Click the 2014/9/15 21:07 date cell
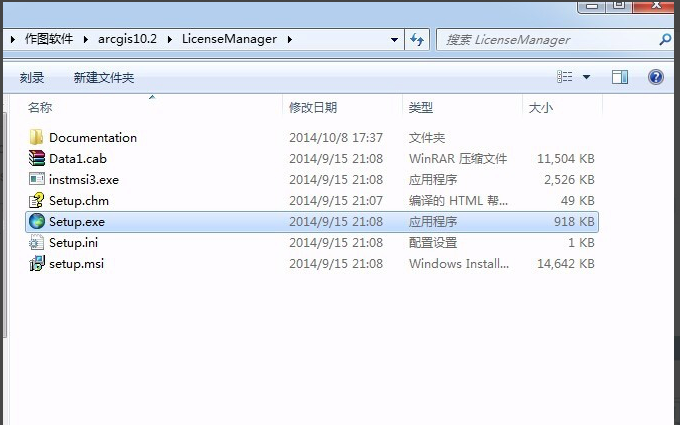The image size is (680, 425). pyautogui.click(x=336, y=201)
